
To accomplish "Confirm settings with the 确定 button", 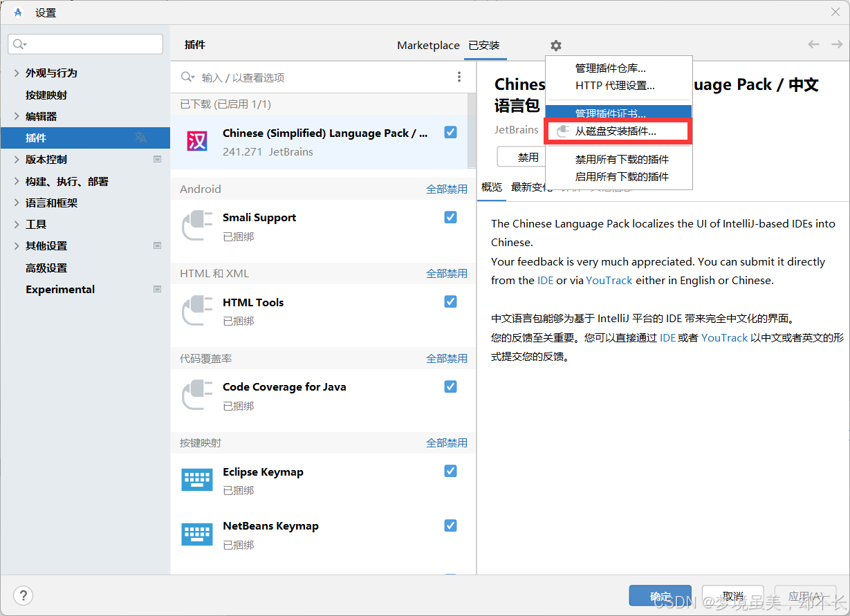I will pyautogui.click(x=660, y=596).
